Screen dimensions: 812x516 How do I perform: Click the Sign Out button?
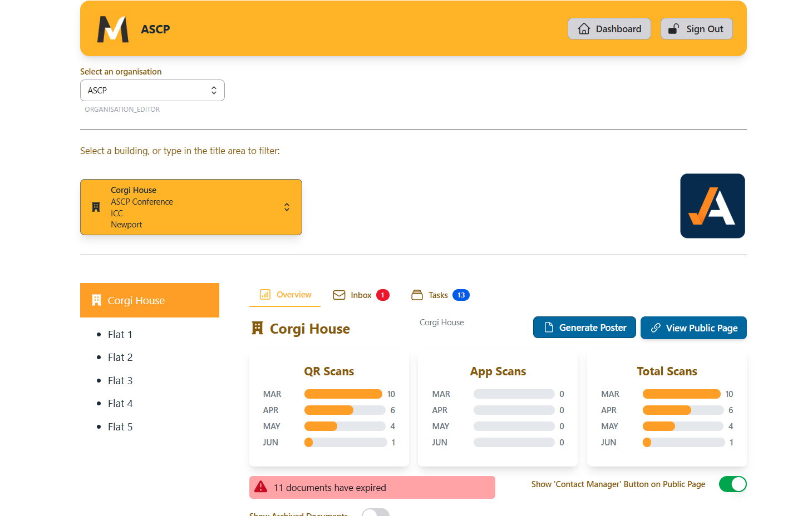(x=697, y=29)
